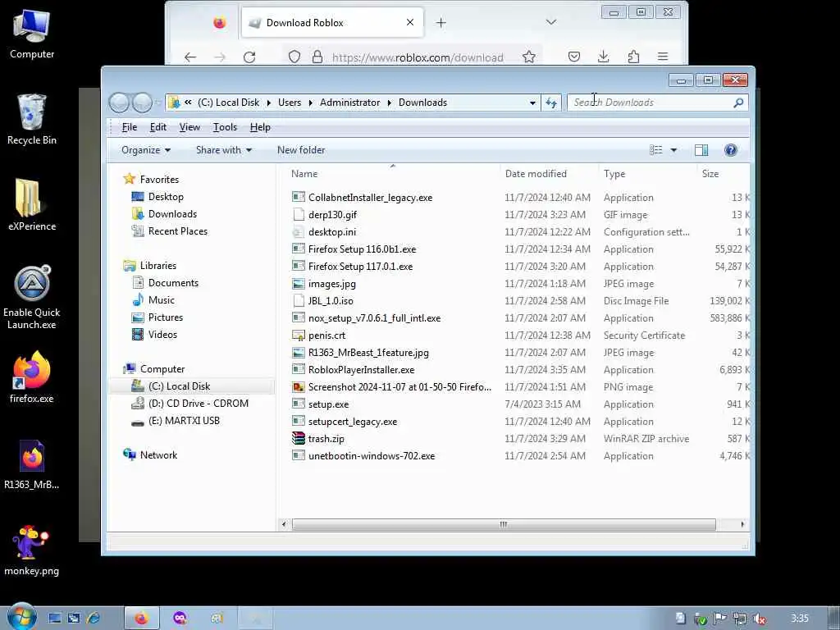Screen dimensions: 840x630
Task: Open the Firefox list all tabs chevron
Action: (x=550, y=22)
